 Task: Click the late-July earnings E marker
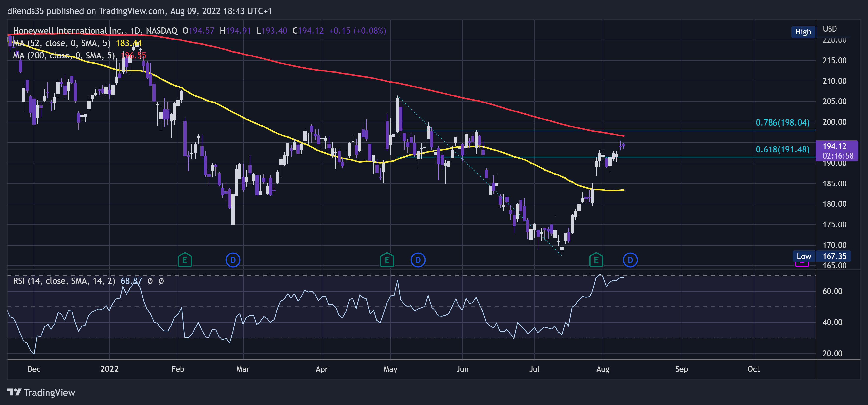pyautogui.click(x=596, y=260)
